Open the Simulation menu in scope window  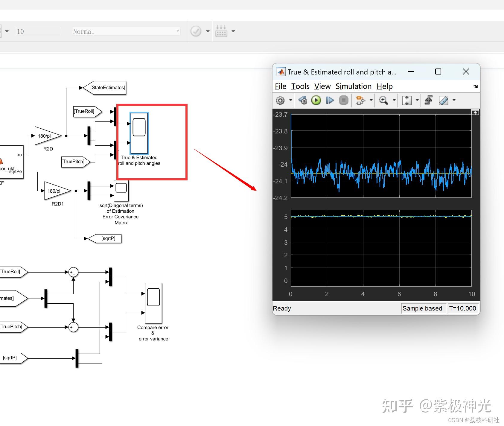click(x=354, y=86)
